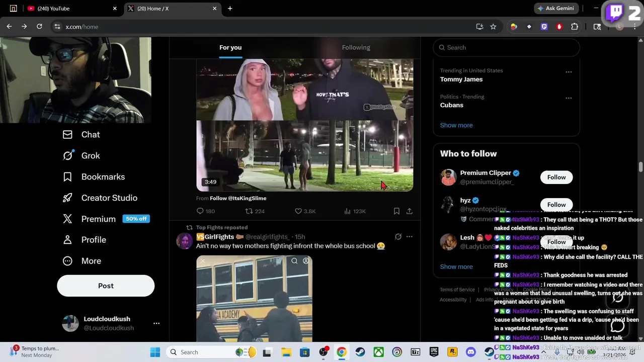Bookmark this page with the star icon
This screenshot has width=644, height=362.
[x=493, y=27]
